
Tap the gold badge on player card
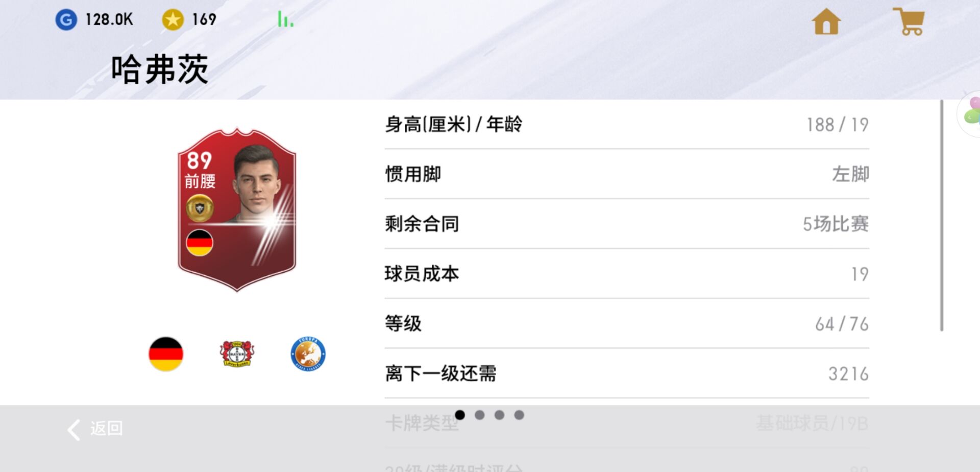[200, 208]
